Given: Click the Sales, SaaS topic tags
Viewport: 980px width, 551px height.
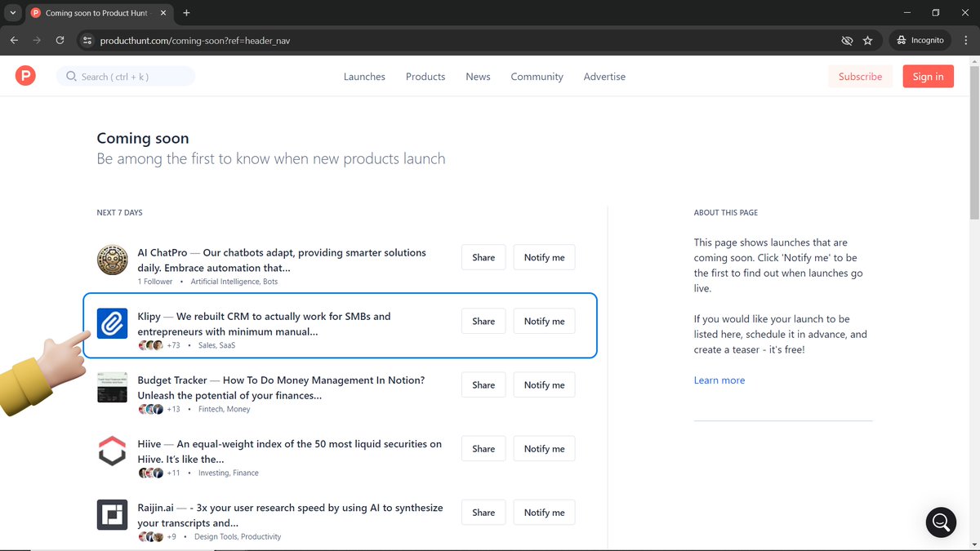Looking at the screenshot, I should point(216,345).
